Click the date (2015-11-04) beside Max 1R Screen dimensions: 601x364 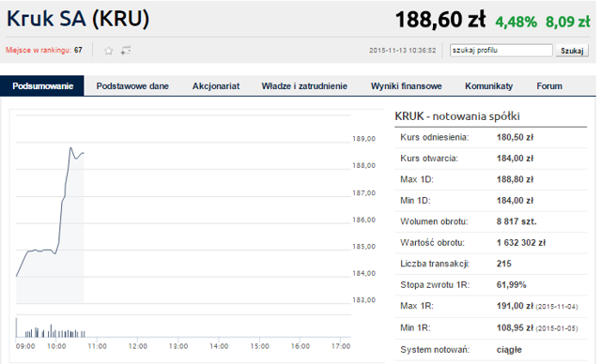point(557,307)
